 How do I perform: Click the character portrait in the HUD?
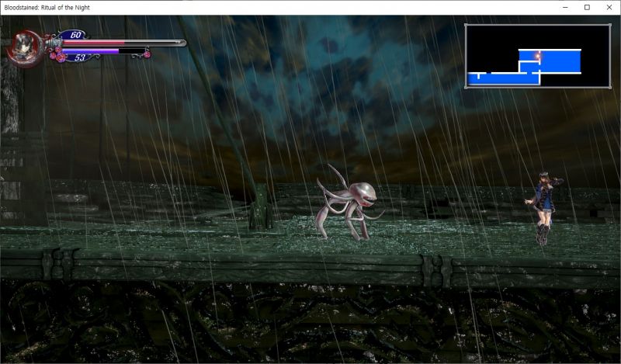click(x=25, y=47)
